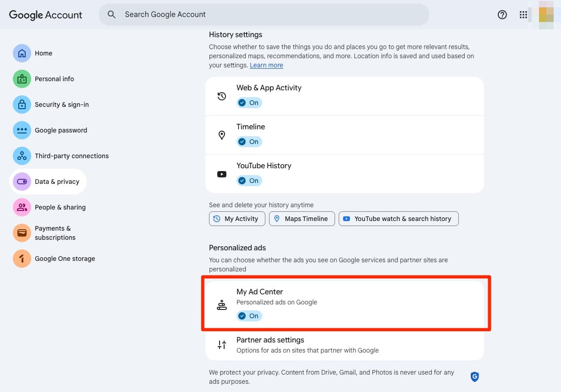Open Google One storage
Viewport: 561px width, 392px height.
[65, 259]
